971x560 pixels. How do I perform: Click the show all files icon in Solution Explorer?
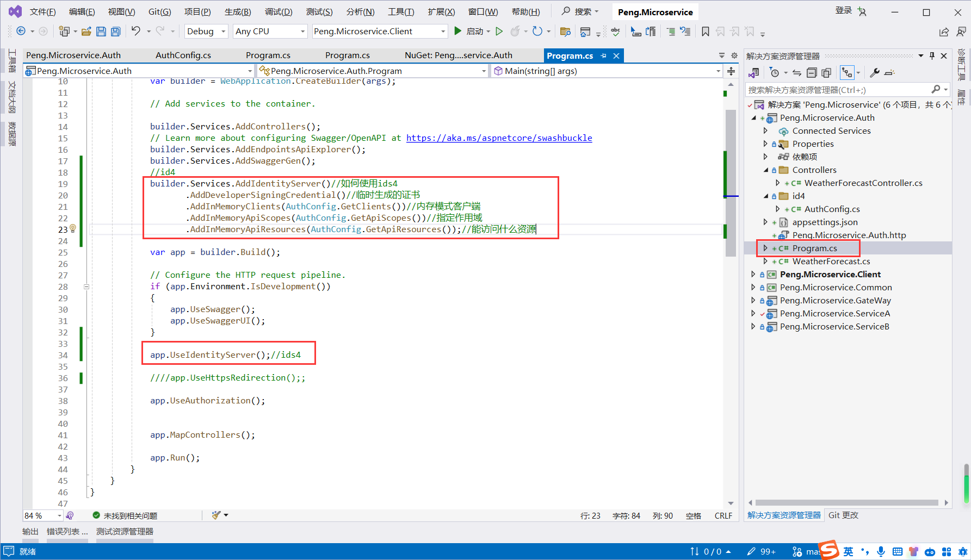click(x=826, y=73)
